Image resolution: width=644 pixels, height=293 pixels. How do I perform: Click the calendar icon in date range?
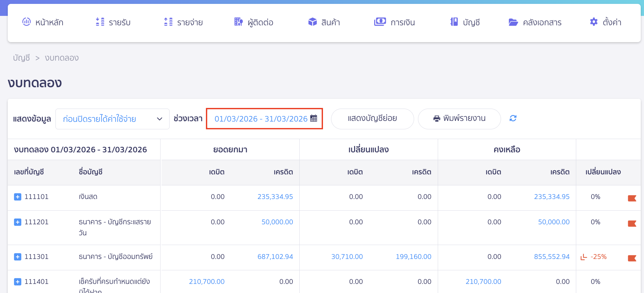pyautogui.click(x=314, y=119)
